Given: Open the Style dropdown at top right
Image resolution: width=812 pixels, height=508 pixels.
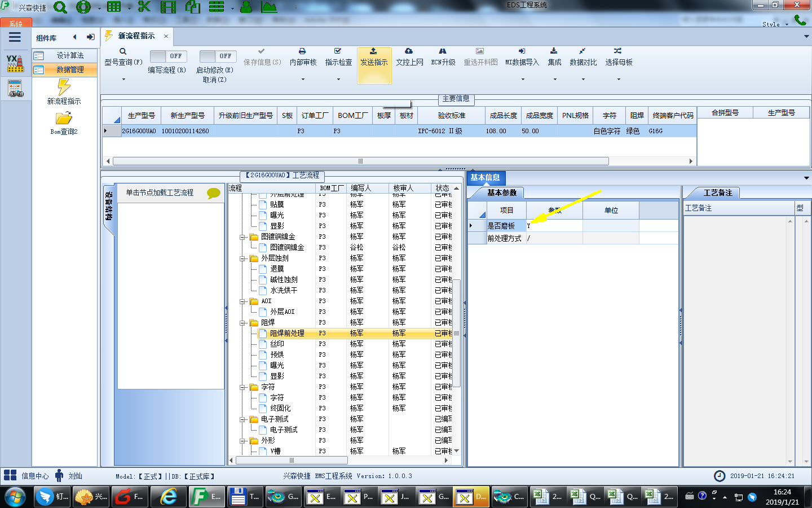Looking at the screenshot, I should pyautogui.click(x=775, y=24).
